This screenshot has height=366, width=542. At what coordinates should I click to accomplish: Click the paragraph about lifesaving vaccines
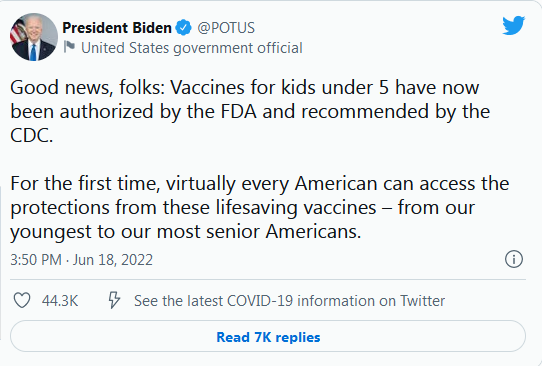[260, 207]
